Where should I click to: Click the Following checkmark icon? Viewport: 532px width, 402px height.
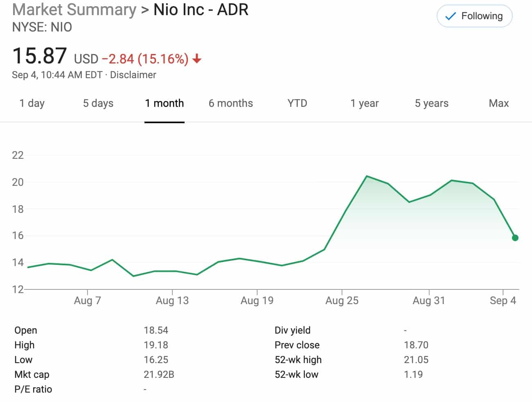[x=450, y=16]
